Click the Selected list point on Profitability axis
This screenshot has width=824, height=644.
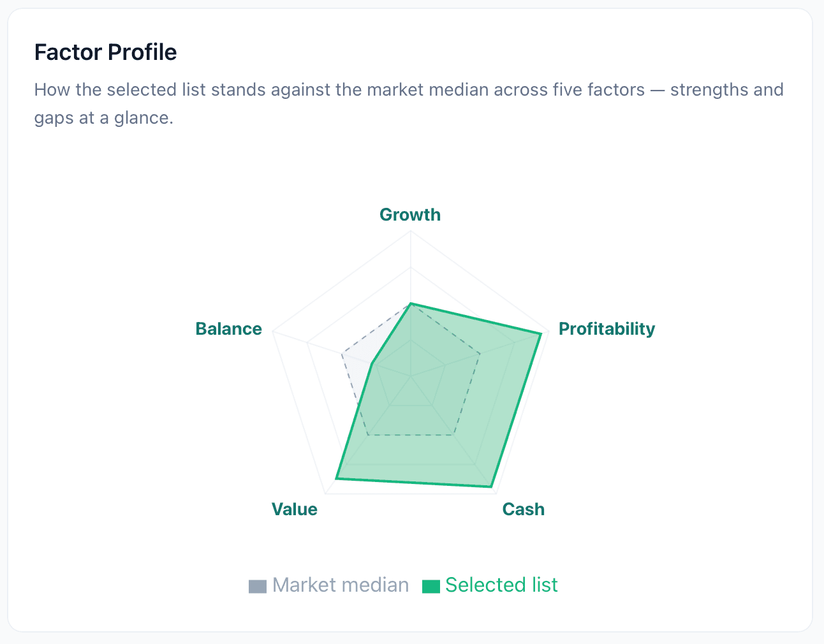(x=541, y=333)
